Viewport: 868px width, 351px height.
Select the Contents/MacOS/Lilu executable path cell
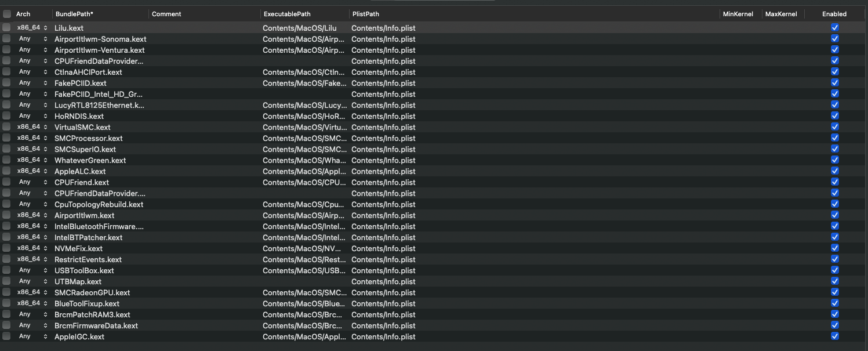(300, 28)
